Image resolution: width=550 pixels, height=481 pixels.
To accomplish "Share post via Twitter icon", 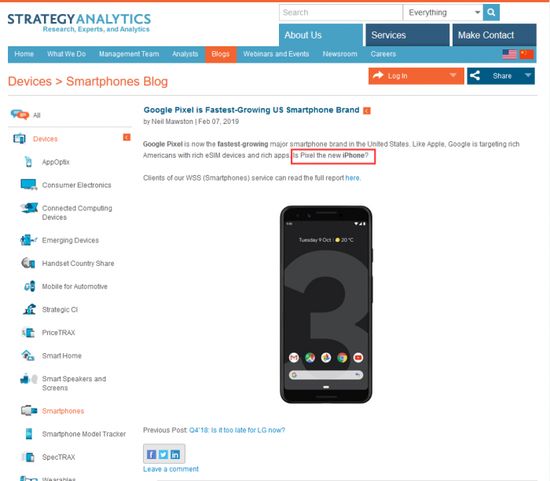I will click(x=163, y=454).
